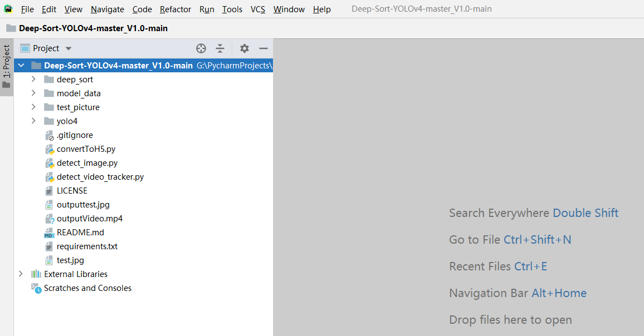Open the Navigate menu
The image size is (644, 336).
coord(108,9)
